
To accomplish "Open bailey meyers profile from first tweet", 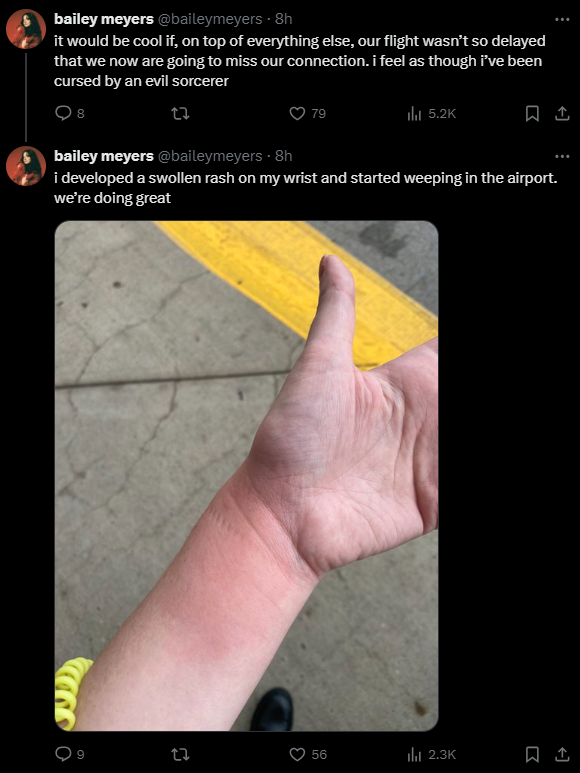I will click(104, 19).
